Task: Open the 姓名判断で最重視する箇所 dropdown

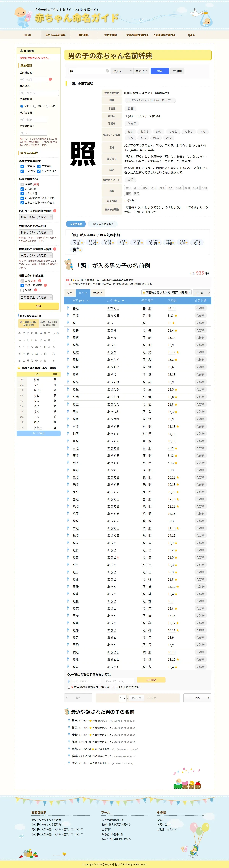Action: 36,255
